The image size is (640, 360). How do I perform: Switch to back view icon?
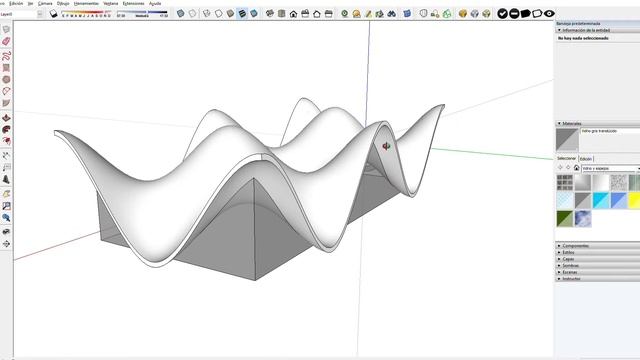[317, 14]
